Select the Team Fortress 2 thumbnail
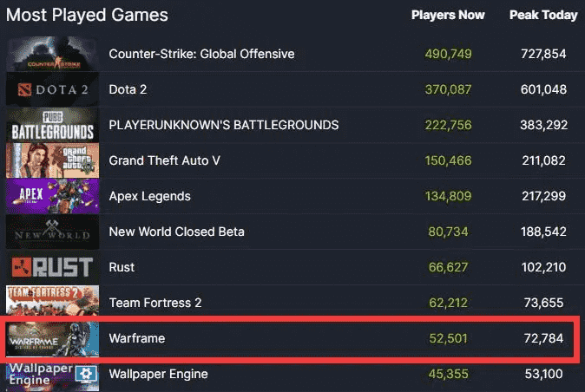The image size is (585, 392). pos(53,301)
